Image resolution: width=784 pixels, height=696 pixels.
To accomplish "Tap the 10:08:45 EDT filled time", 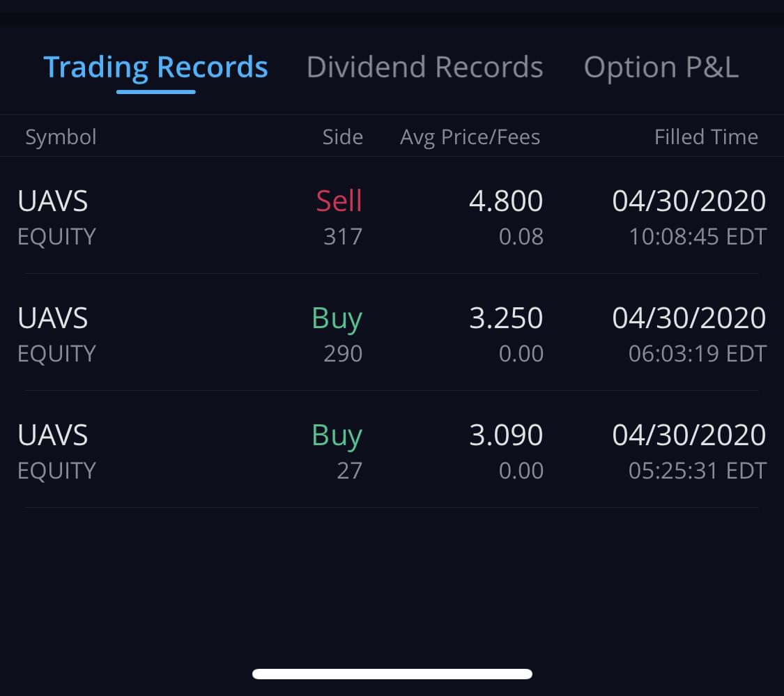I will pos(697,237).
